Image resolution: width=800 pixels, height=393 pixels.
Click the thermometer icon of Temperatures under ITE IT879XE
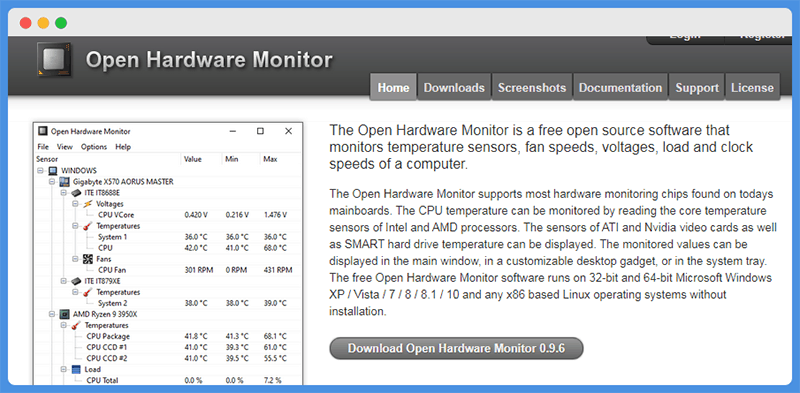[88, 292]
